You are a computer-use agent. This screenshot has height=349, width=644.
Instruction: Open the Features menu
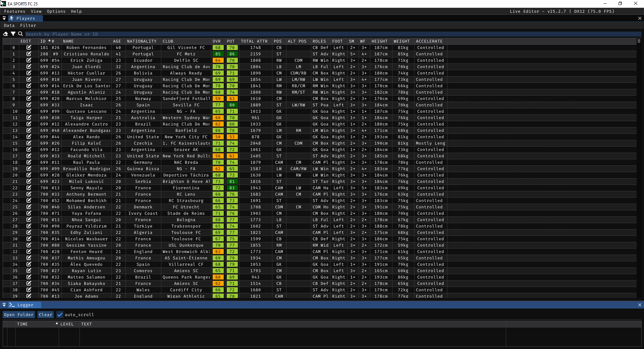coord(15,11)
